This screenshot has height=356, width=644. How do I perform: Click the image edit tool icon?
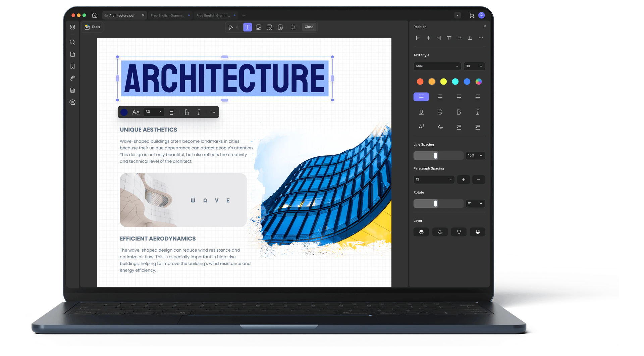[x=258, y=27]
